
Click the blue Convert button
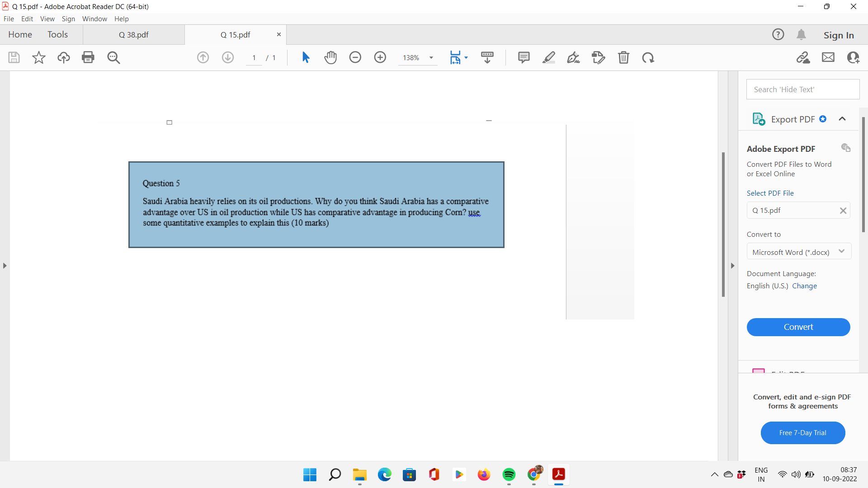[798, 327]
